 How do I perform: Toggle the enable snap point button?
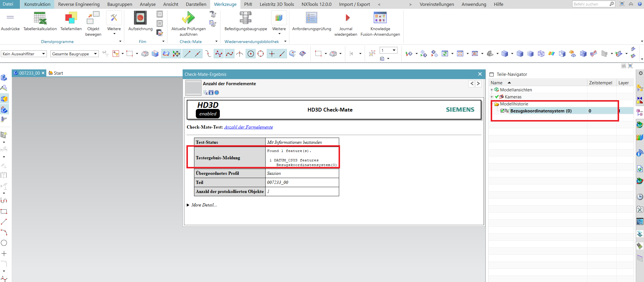176,54
